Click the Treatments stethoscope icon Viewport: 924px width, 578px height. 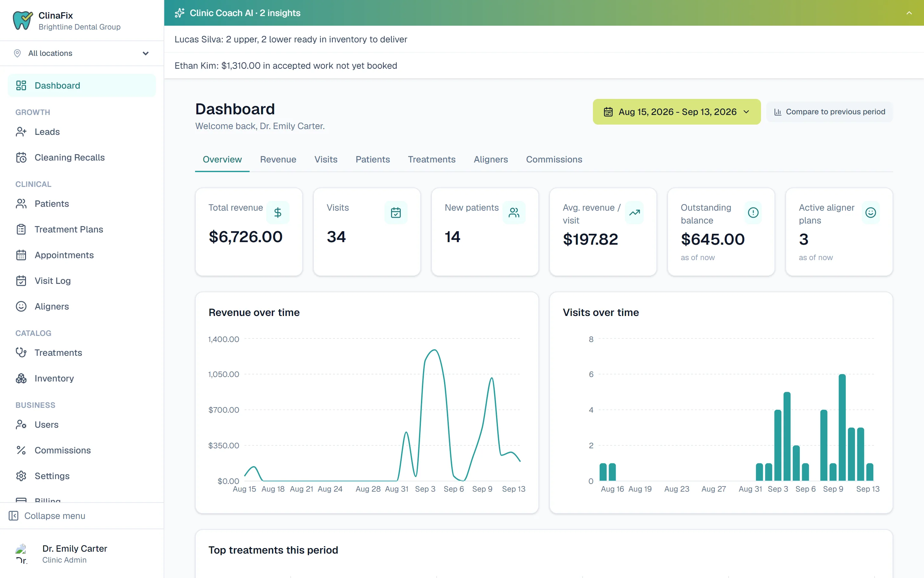(21, 353)
